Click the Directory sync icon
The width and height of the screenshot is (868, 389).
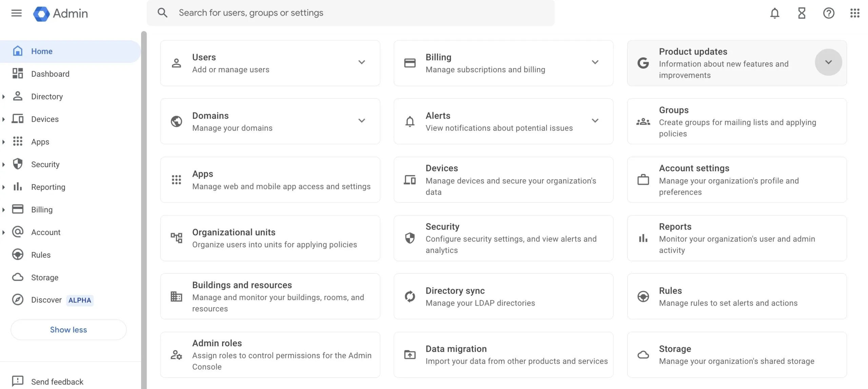tap(410, 296)
